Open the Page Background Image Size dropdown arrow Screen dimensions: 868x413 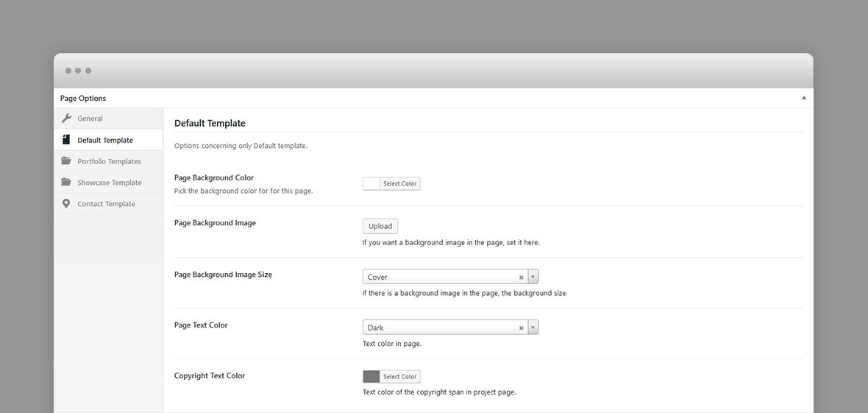point(533,277)
